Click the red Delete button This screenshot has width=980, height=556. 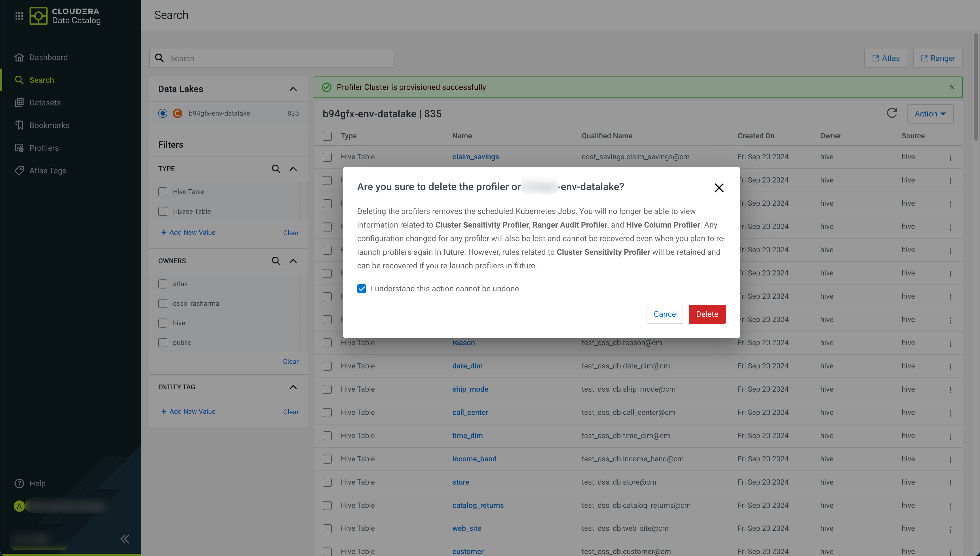point(707,314)
